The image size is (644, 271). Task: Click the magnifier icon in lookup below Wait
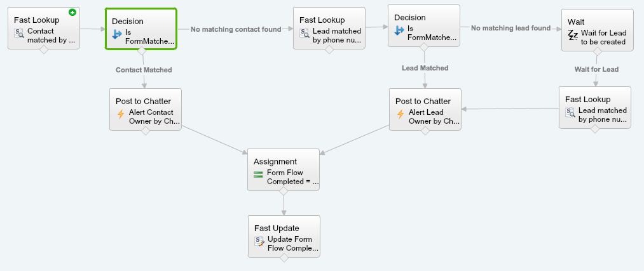tap(570, 113)
